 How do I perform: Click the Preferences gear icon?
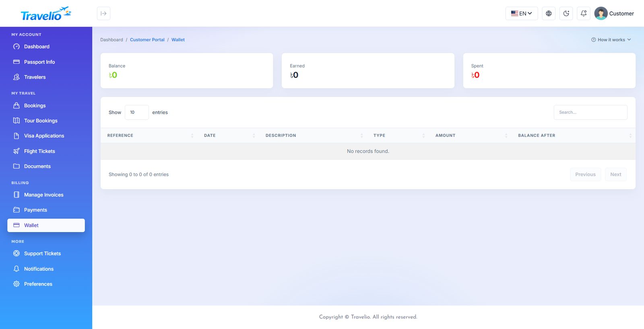[17, 284]
